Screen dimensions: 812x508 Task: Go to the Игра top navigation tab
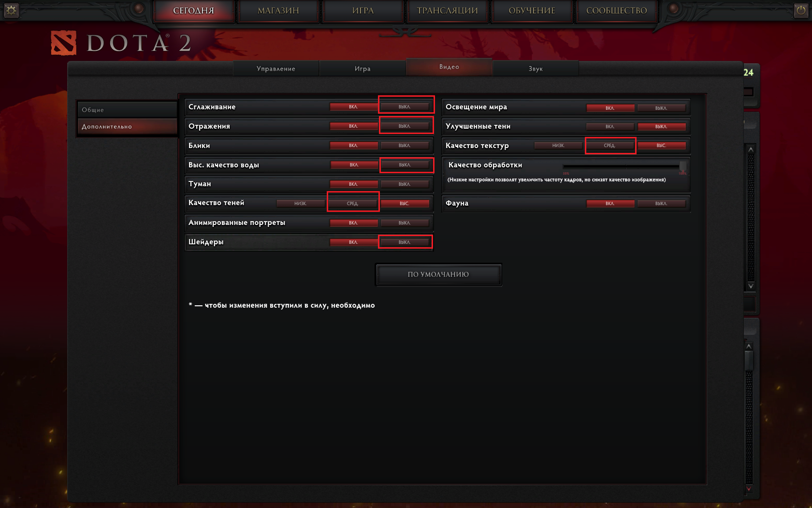pyautogui.click(x=363, y=11)
